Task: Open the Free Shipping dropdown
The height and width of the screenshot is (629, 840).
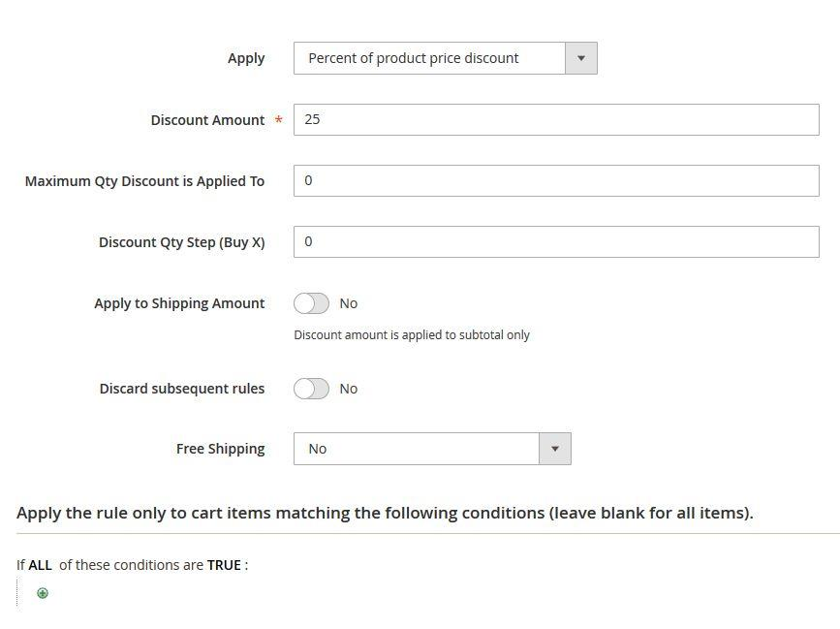Action: (432, 449)
